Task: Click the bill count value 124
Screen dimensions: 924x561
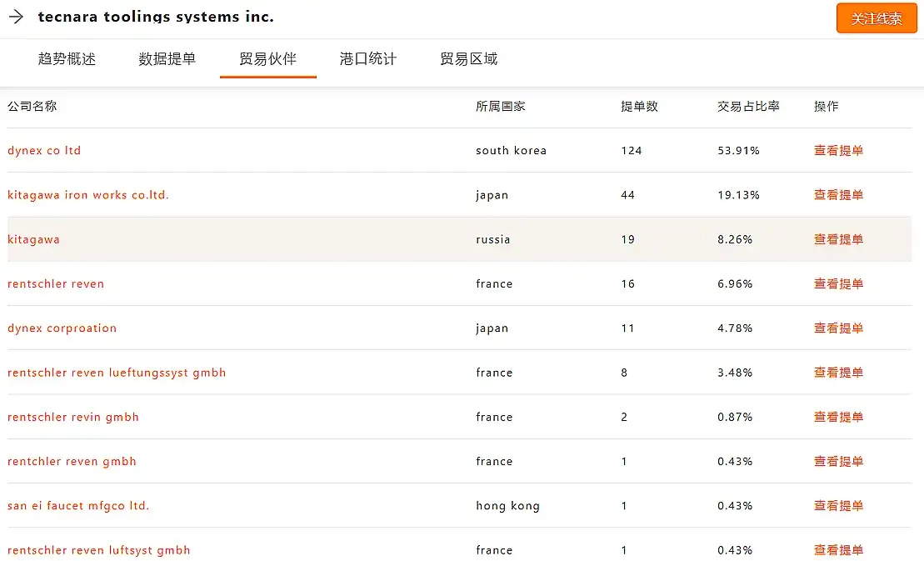Action: click(631, 150)
